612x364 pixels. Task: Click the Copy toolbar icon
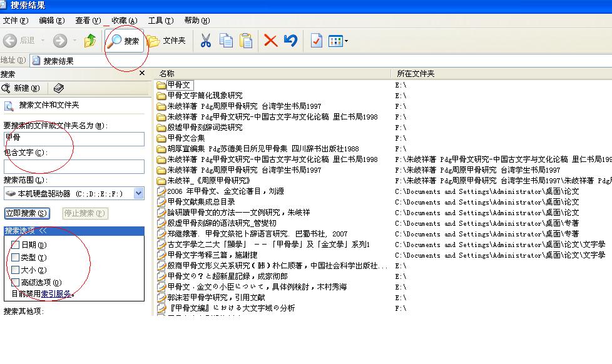(x=226, y=41)
